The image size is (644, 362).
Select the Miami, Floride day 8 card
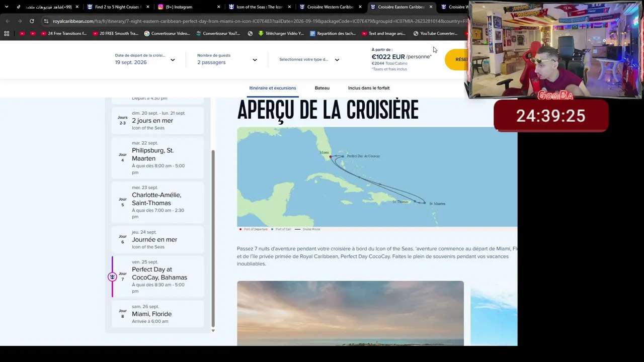[158, 314]
